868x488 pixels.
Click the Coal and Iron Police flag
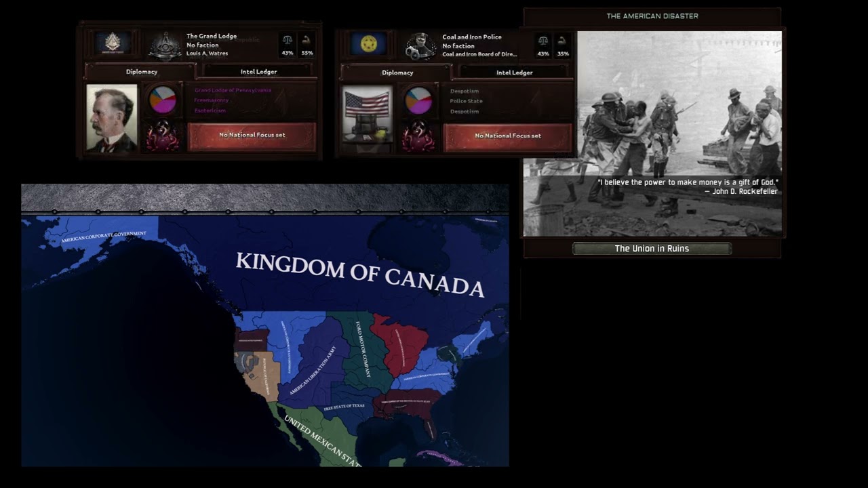pyautogui.click(x=369, y=44)
